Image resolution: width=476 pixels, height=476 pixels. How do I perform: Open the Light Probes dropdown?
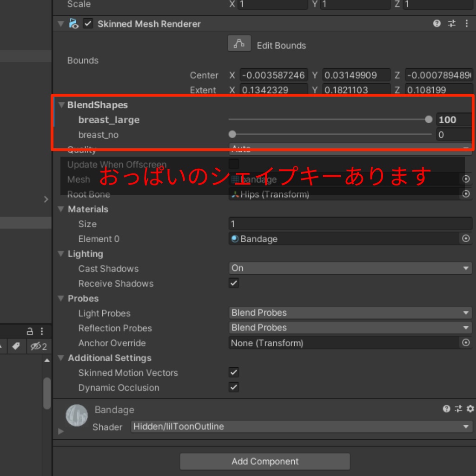coord(350,313)
